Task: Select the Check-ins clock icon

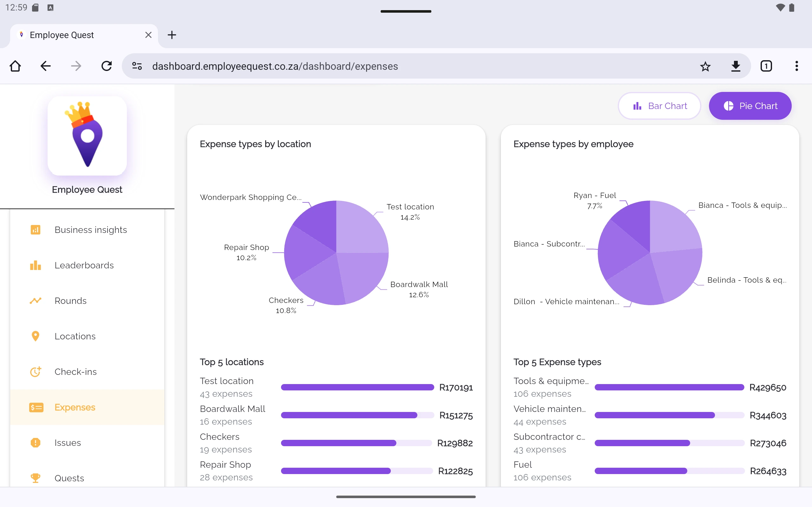Action: (x=36, y=371)
